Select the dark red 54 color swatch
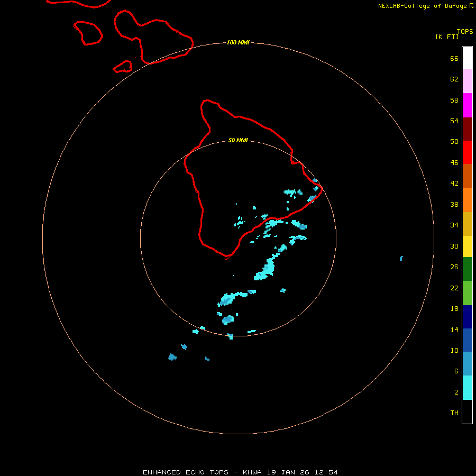Viewport: 476px width, 476px height. [467, 129]
